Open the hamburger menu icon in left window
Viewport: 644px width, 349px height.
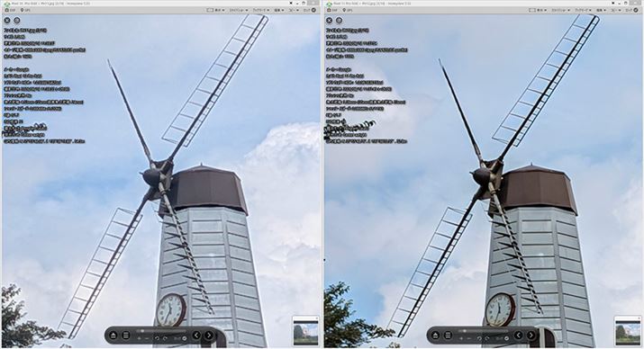126,336
